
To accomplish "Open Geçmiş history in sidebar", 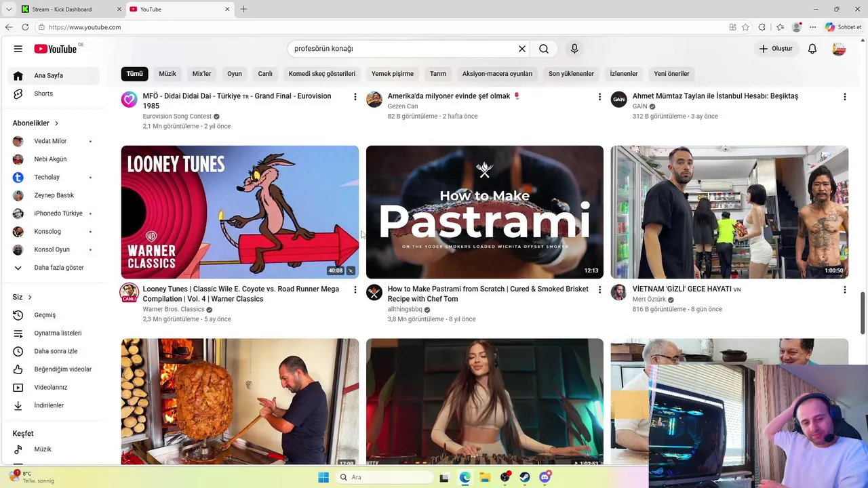I will coord(54,315).
